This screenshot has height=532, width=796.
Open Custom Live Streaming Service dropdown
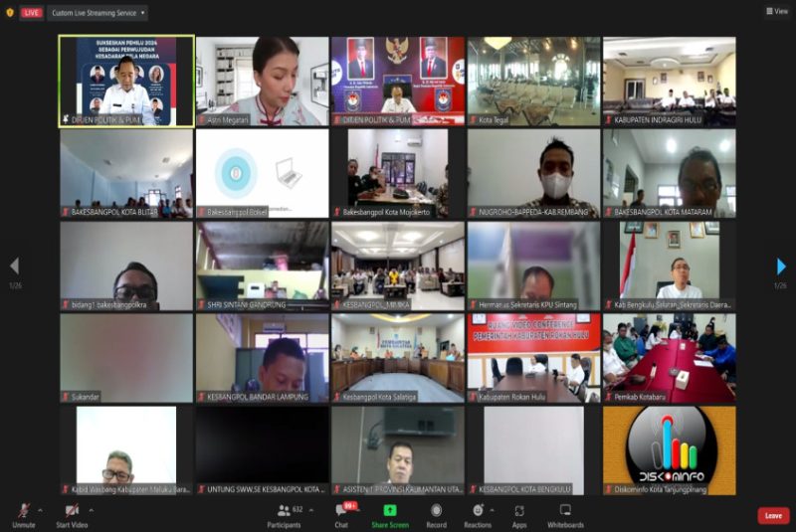coord(98,13)
